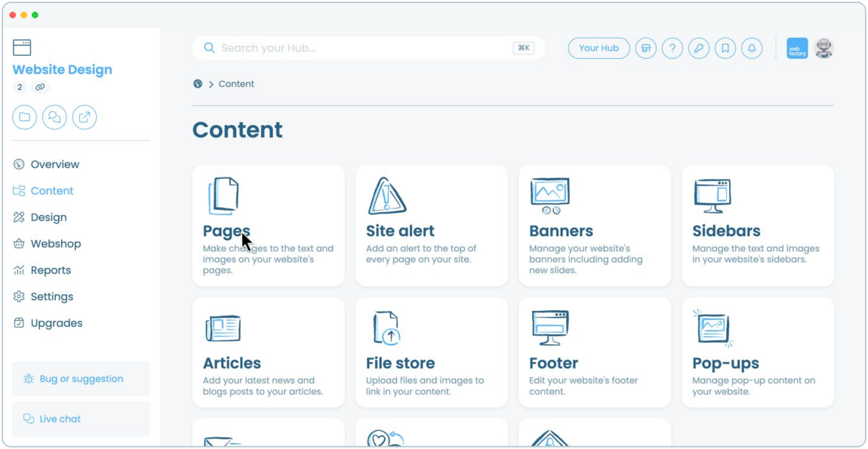
Task: Click the Articles newspaper icon
Action: [223, 328]
